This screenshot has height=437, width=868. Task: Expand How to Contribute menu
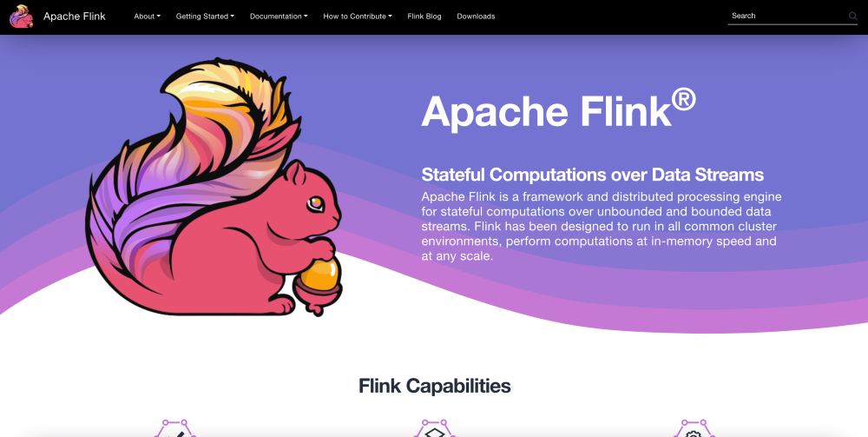(x=358, y=16)
